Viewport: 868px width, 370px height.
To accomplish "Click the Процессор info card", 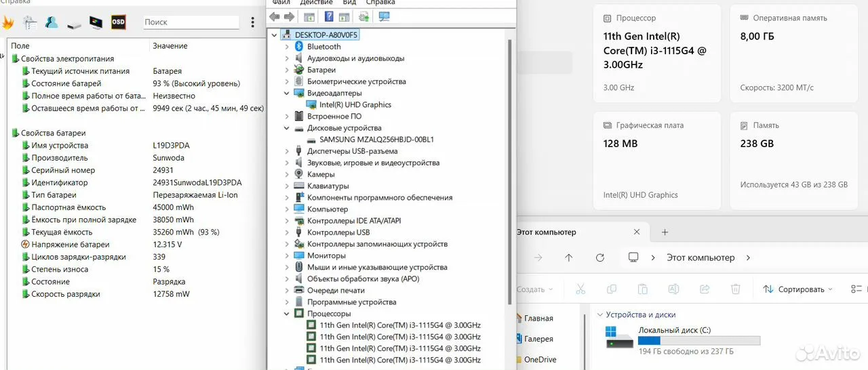I will tap(657, 54).
